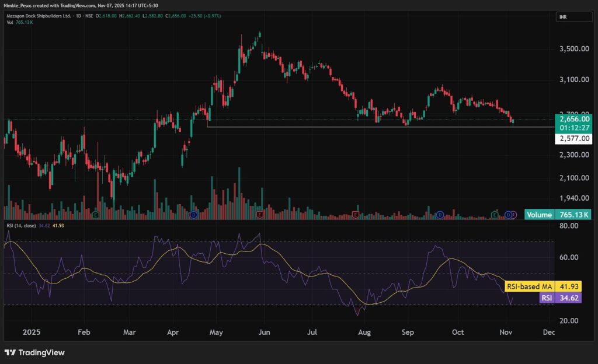Click the green earnings marker in early February
This screenshot has width=598, height=364.
95,215
